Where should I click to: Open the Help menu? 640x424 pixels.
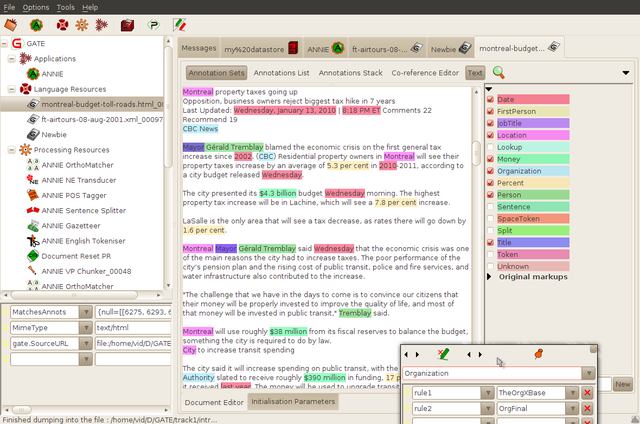click(90, 7)
